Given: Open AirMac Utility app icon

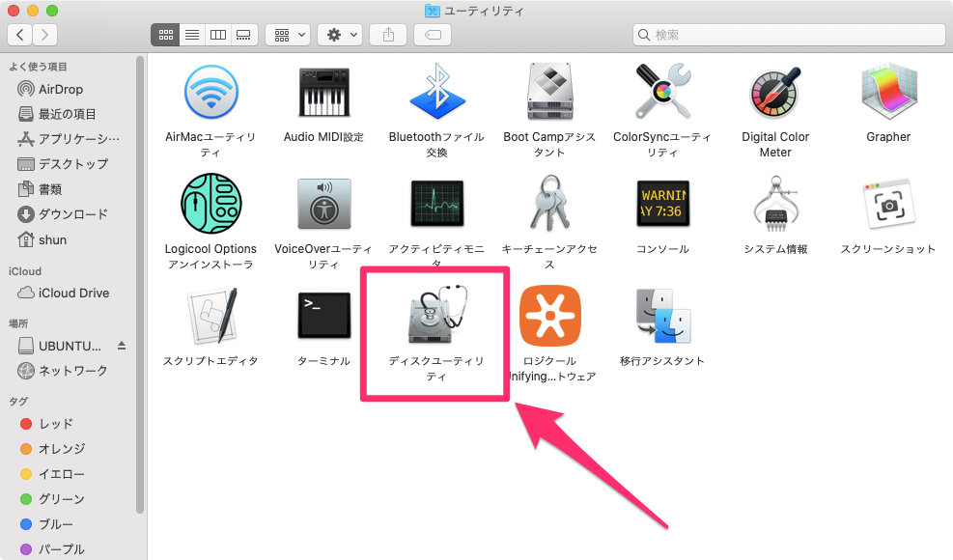Looking at the screenshot, I should (210, 93).
